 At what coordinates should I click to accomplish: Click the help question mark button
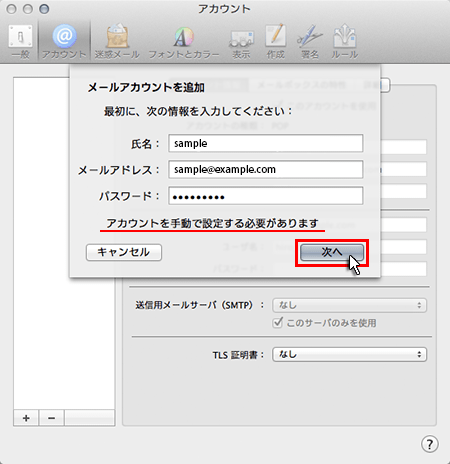point(430,444)
